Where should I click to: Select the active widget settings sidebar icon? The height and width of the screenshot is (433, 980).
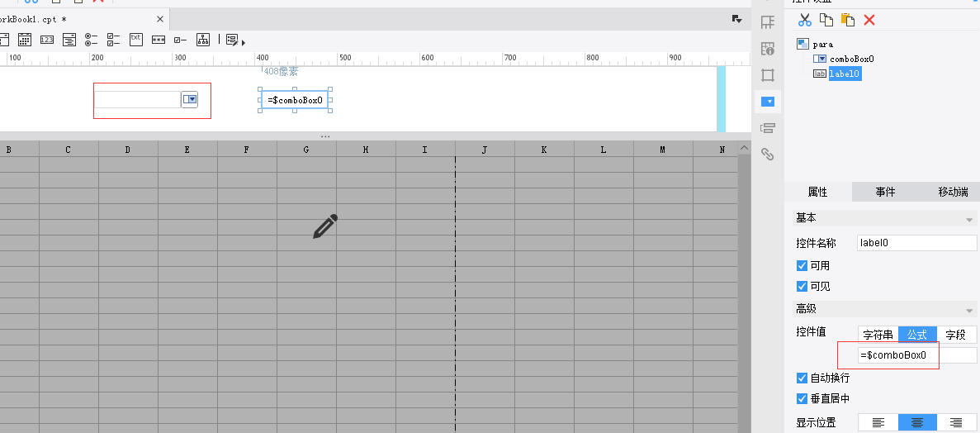pyautogui.click(x=768, y=102)
